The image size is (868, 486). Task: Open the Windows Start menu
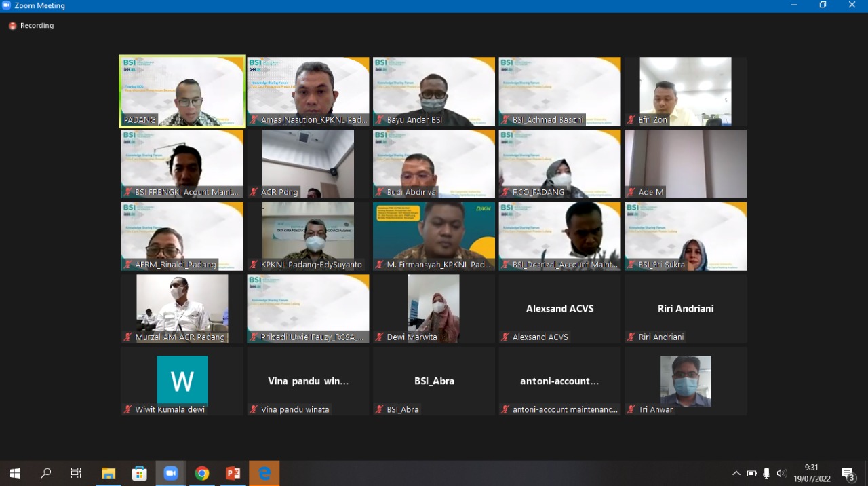point(15,473)
